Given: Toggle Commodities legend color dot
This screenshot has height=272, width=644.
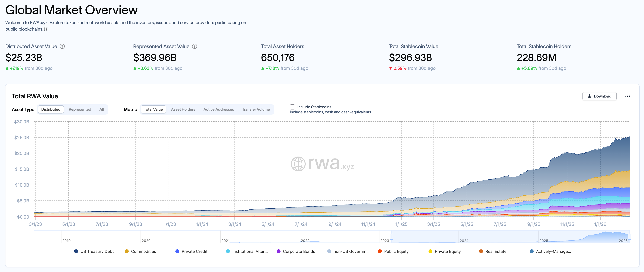Looking at the screenshot, I should point(127,251).
